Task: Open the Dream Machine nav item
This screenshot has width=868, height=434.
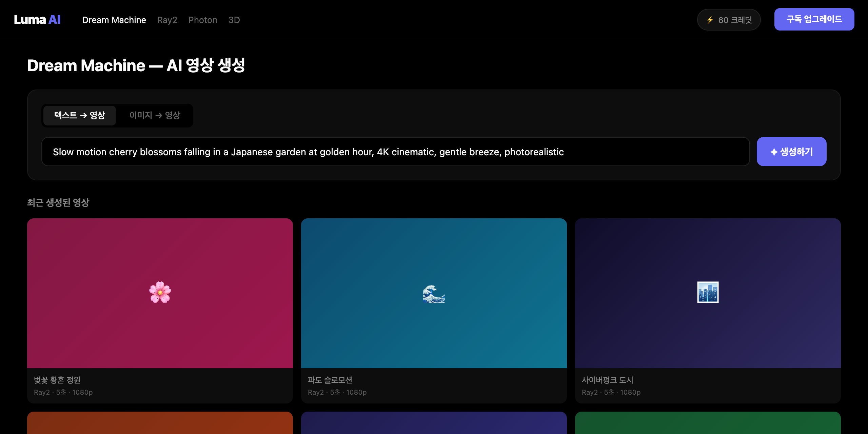Action: [x=114, y=20]
